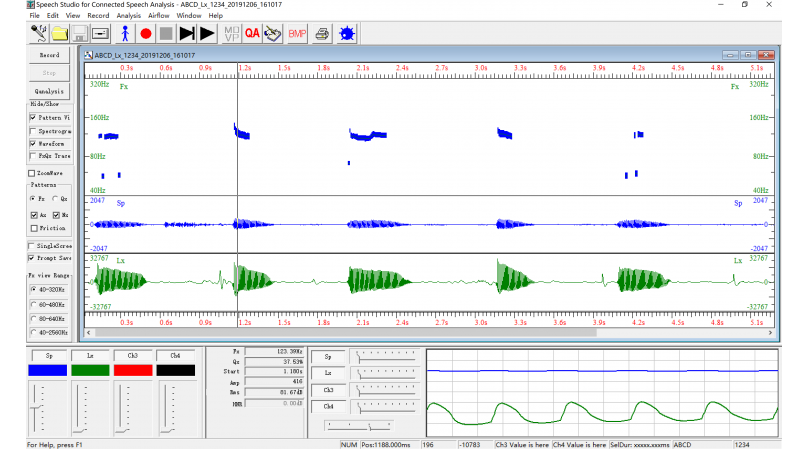The height and width of the screenshot is (450, 810).
Task: Open a file with the folder icon
Action: coord(61,33)
